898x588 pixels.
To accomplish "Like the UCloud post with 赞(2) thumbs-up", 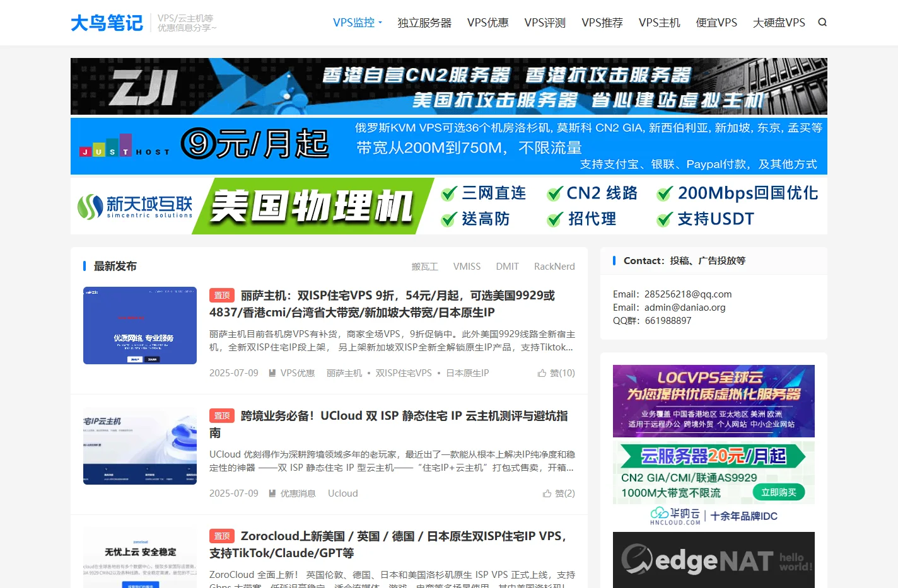I will point(559,493).
